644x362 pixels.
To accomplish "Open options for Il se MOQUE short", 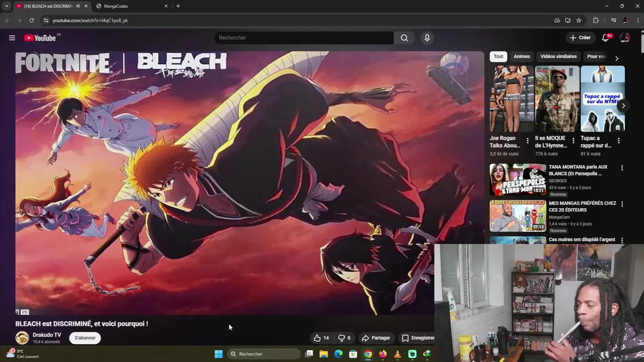I will 573,141.
